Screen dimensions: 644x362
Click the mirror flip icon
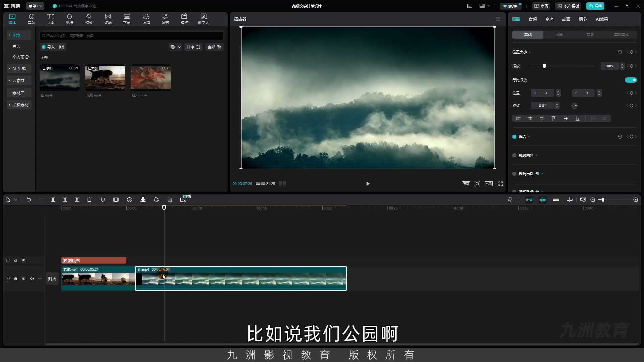pos(143,200)
